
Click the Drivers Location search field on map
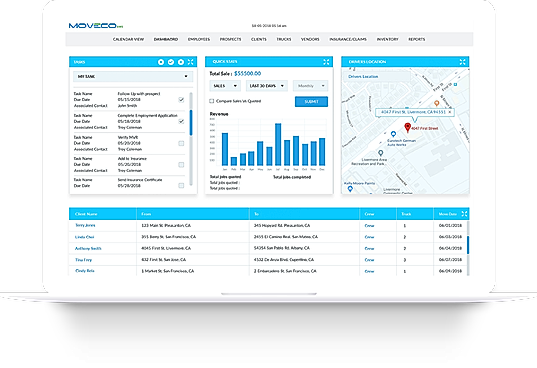pos(377,76)
